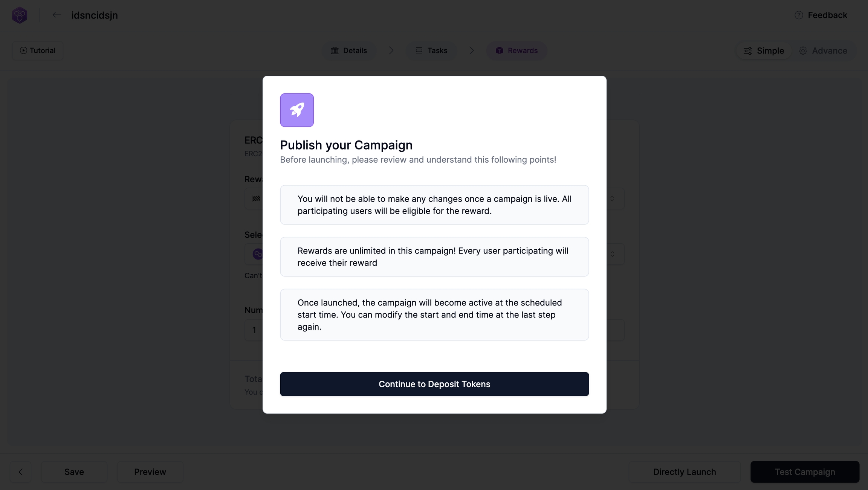Switch to Simple mode
This screenshot has width=868, height=490.
tap(764, 50)
